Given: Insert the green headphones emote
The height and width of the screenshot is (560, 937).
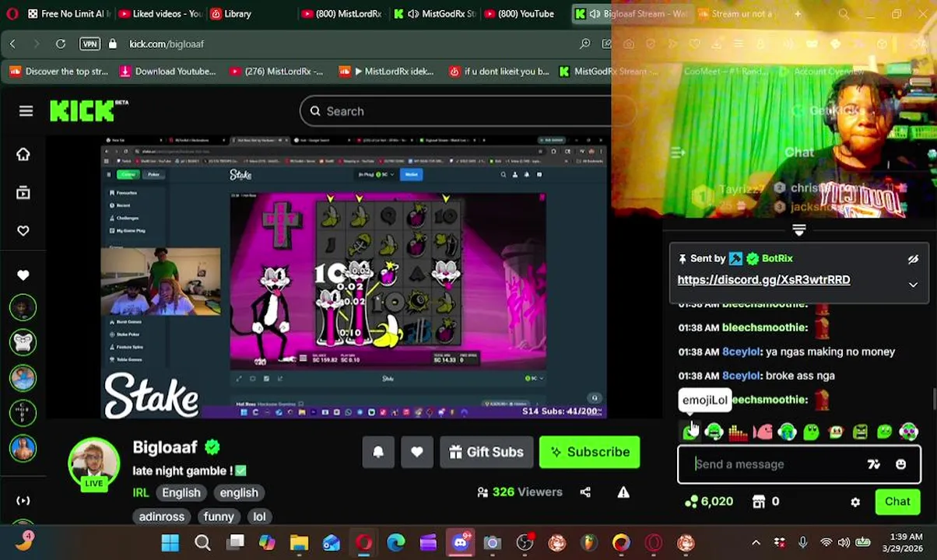Looking at the screenshot, I should pos(714,432).
